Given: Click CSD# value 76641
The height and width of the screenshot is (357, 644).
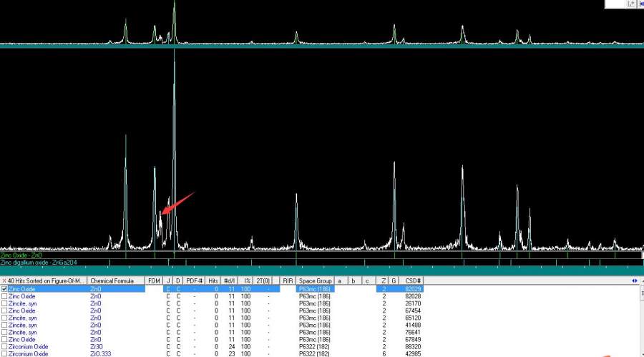Looking at the screenshot, I should 413,333.
